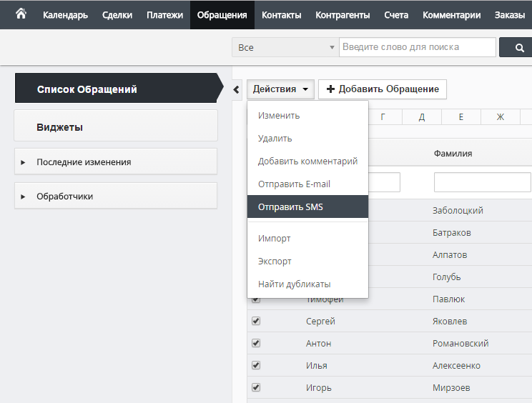Click the search magnifier button
This screenshot has width=532, height=403.
click(520, 48)
